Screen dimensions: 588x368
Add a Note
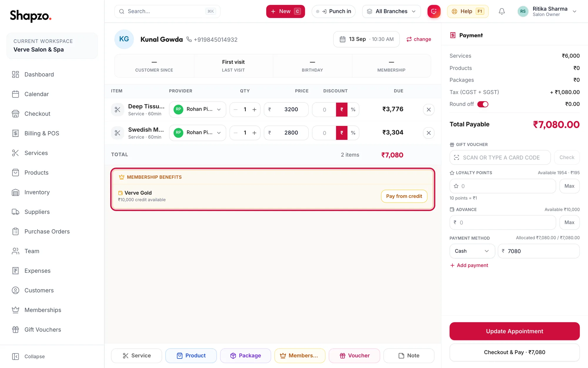(409, 356)
